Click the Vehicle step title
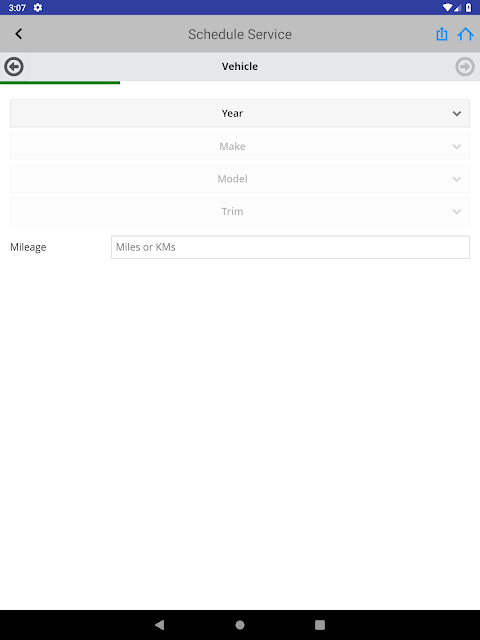The height and width of the screenshot is (640, 480). point(240,66)
